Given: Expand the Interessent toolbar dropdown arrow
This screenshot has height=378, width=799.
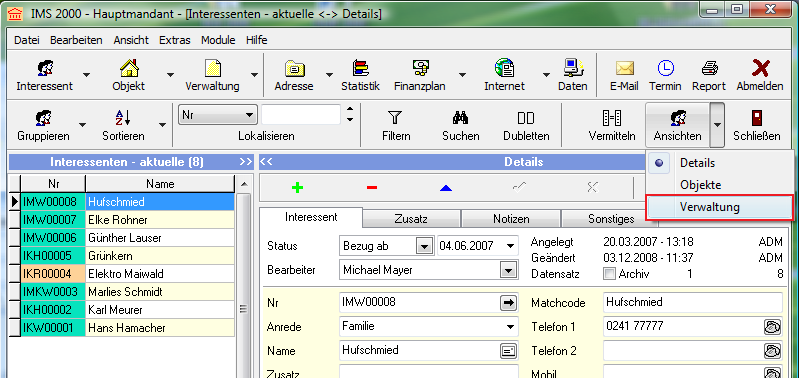Looking at the screenshot, I should (x=87, y=75).
